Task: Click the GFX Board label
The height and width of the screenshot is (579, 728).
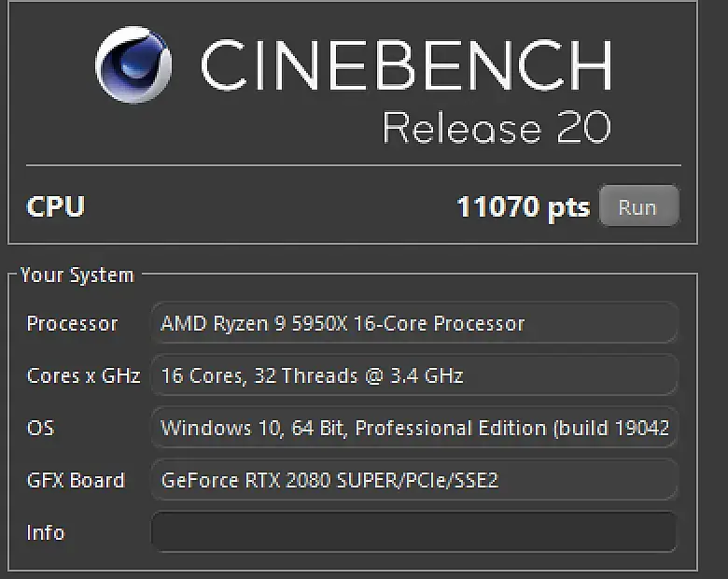Action: tap(75, 480)
